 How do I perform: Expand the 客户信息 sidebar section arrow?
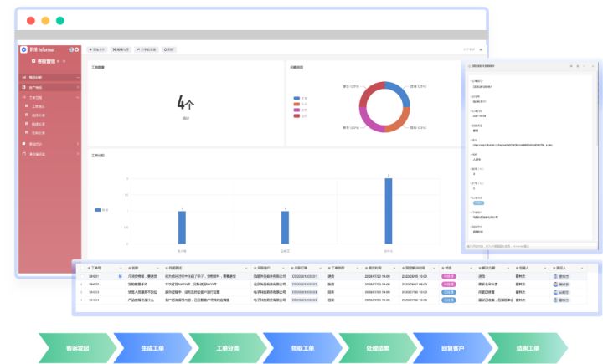pos(78,87)
